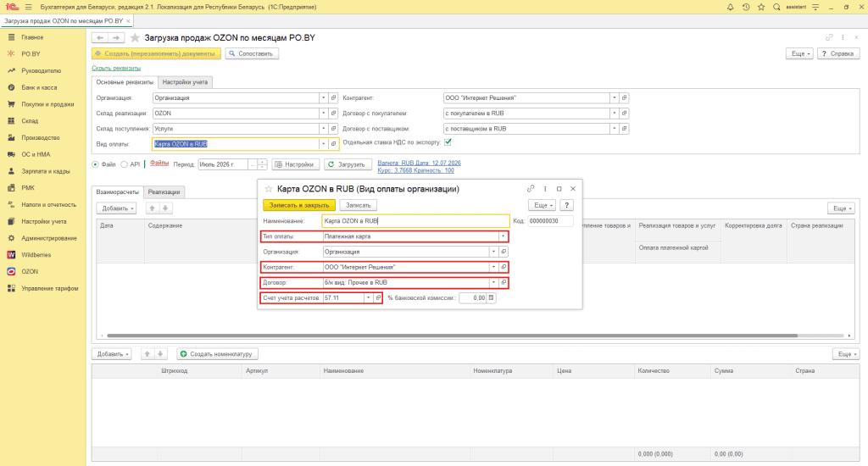This screenshot has width=868, height=466.
Task: Click the horizontal scrollbar of Взаиморасчеты table
Action: pyautogui.click(x=453, y=336)
